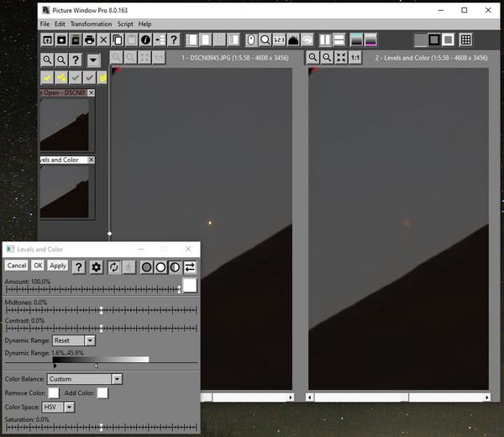Click 1:1 zoom on Levels and Color window
Viewport: 504px width, 437px height.
pos(354,57)
